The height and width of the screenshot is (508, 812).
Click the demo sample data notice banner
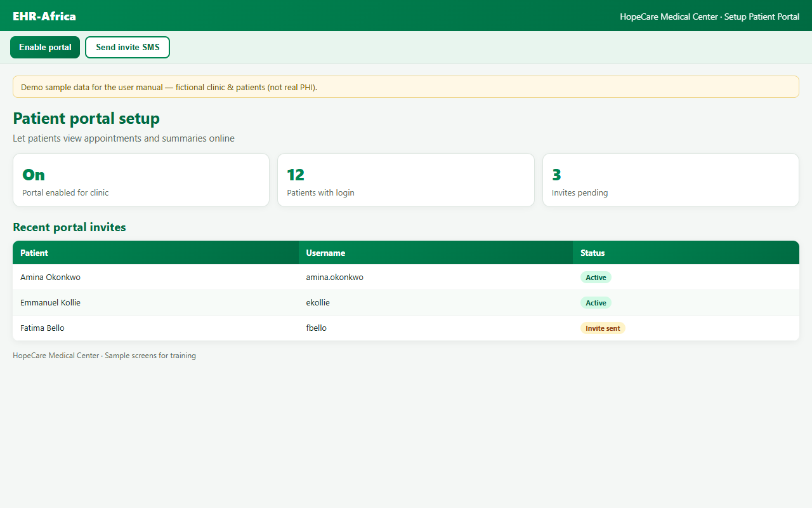[406, 87]
